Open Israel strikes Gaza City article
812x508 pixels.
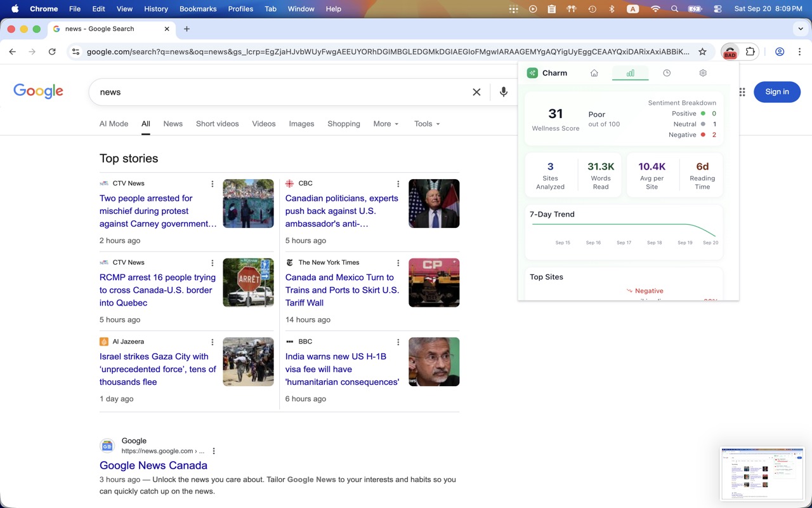(158, 369)
